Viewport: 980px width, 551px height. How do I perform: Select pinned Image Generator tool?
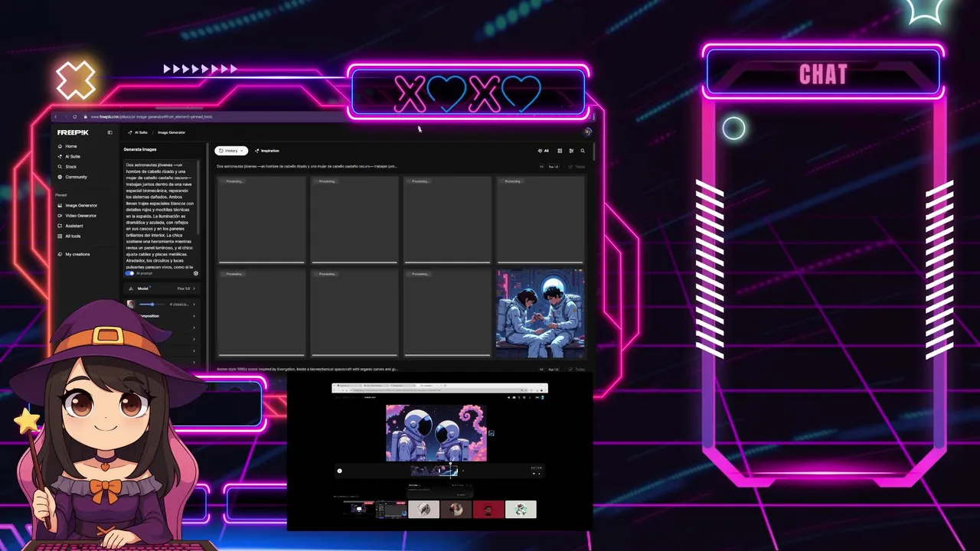81,205
